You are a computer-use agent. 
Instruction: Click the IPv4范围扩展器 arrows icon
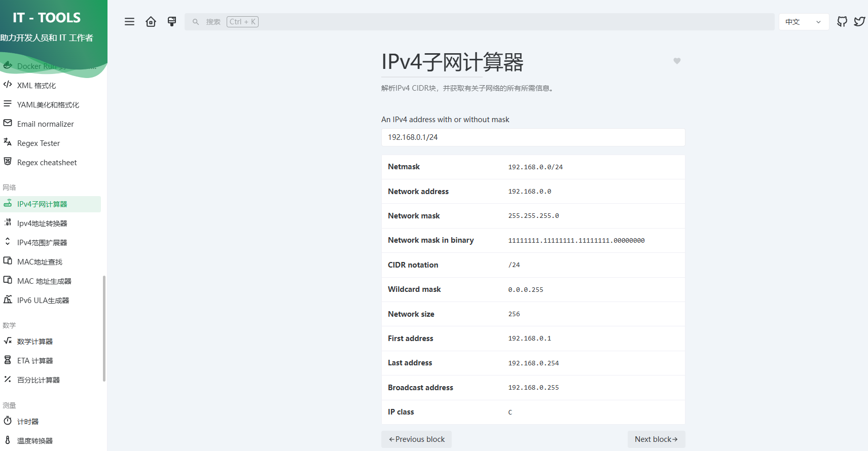click(8, 242)
